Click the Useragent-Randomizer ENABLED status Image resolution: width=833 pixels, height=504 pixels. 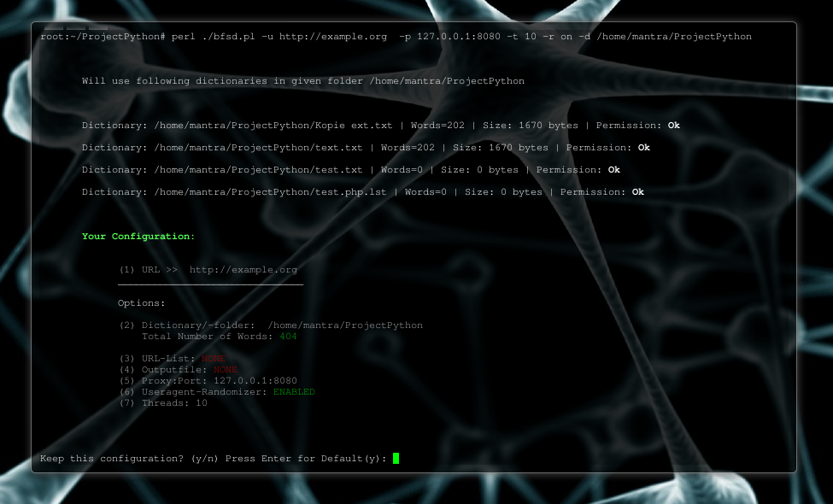pyautogui.click(x=294, y=392)
